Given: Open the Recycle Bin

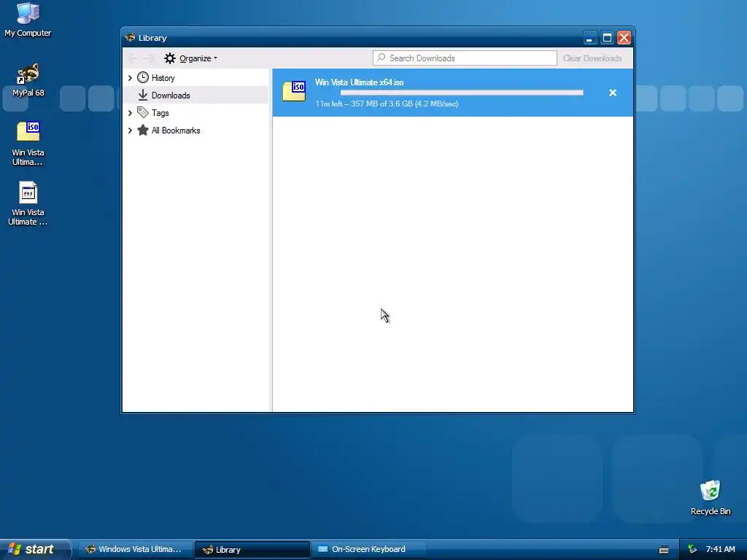Looking at the screenshot, I should [x=711, y=497].
